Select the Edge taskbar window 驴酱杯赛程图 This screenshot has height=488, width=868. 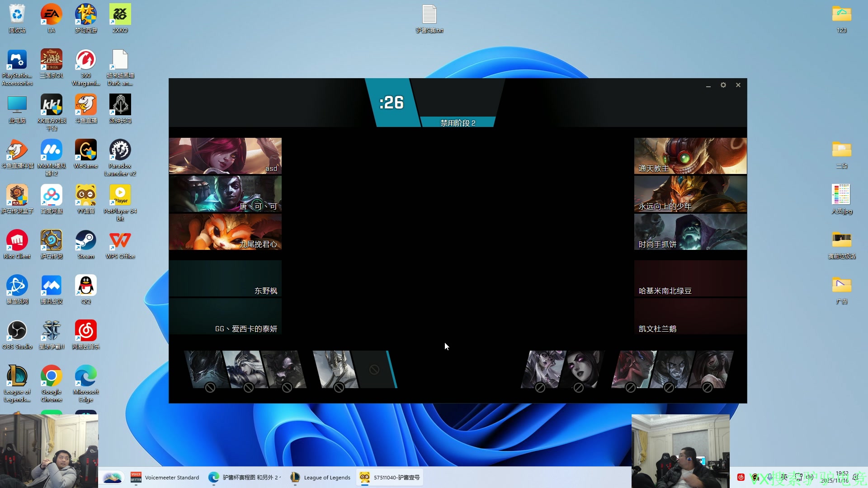click(245, 477)
